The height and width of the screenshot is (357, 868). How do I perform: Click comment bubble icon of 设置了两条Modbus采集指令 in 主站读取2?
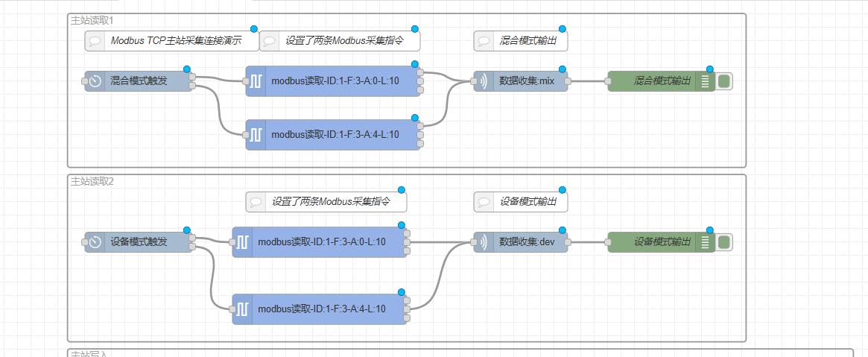[x=256, y=202]
